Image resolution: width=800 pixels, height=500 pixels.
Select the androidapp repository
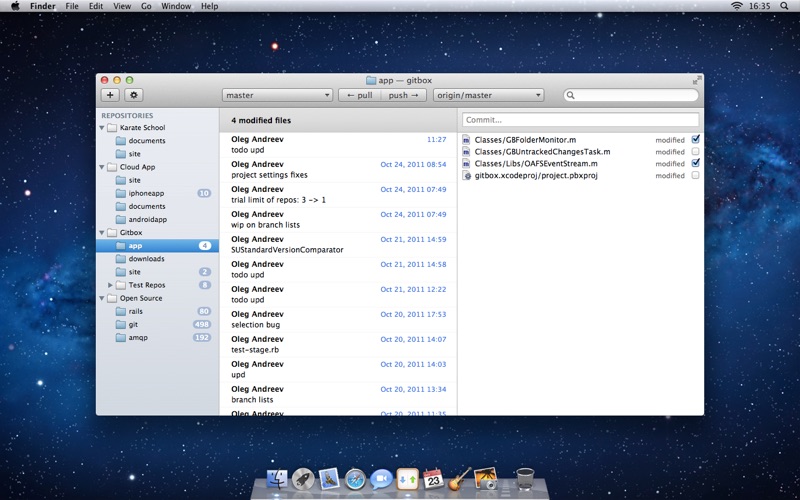157,219
